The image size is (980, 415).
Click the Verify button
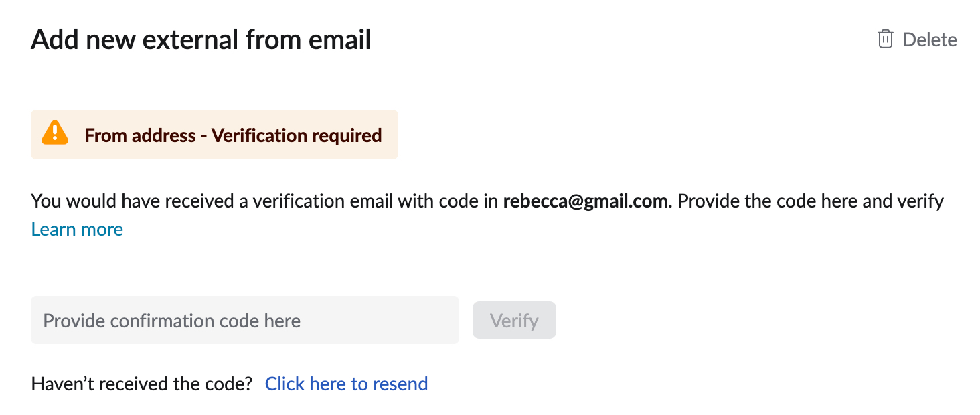[514, 320]
